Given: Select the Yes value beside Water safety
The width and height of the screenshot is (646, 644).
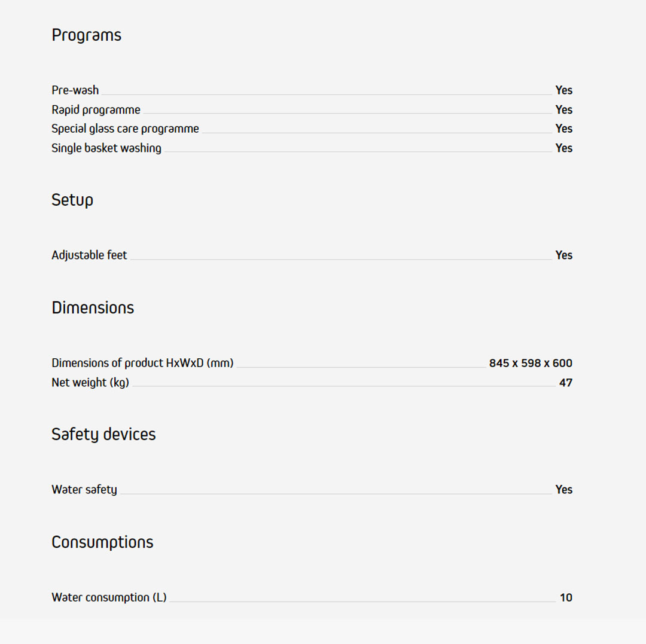Looking at the screenshot, I should (563, 490).
